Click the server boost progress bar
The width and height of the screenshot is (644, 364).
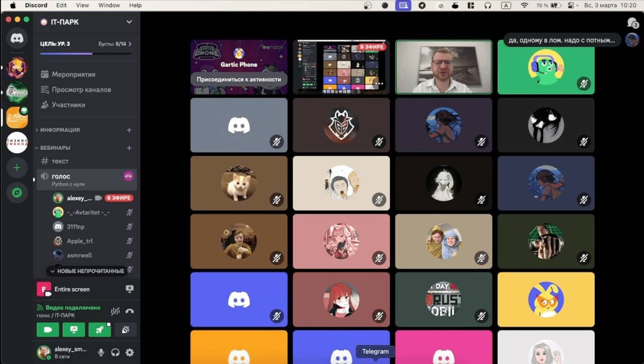pyautogui.click(x=86, y=53)
